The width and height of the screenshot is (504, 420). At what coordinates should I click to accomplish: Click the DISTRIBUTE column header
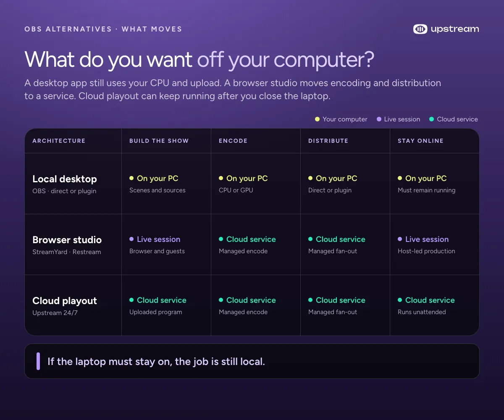328,141
